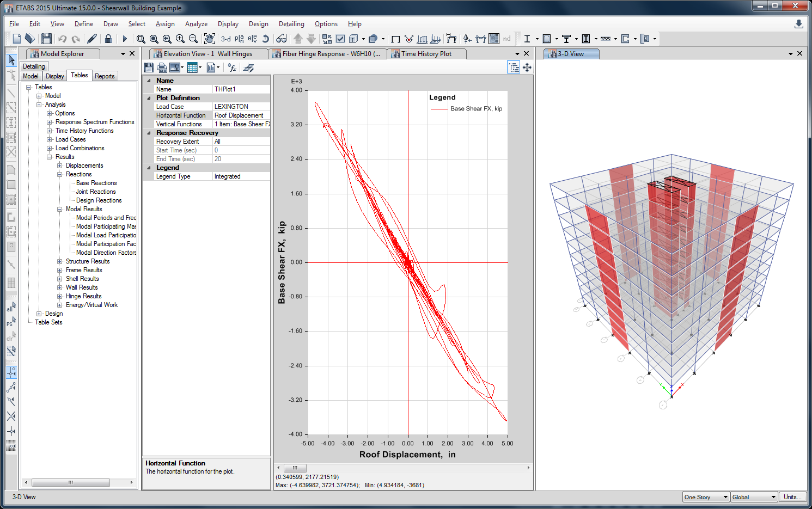Viewport: 812px width, 509px height.
Task: Open the table icon dropdown arrow in plot toolbar
Action: pyautogui.click(x=200, y=68)
